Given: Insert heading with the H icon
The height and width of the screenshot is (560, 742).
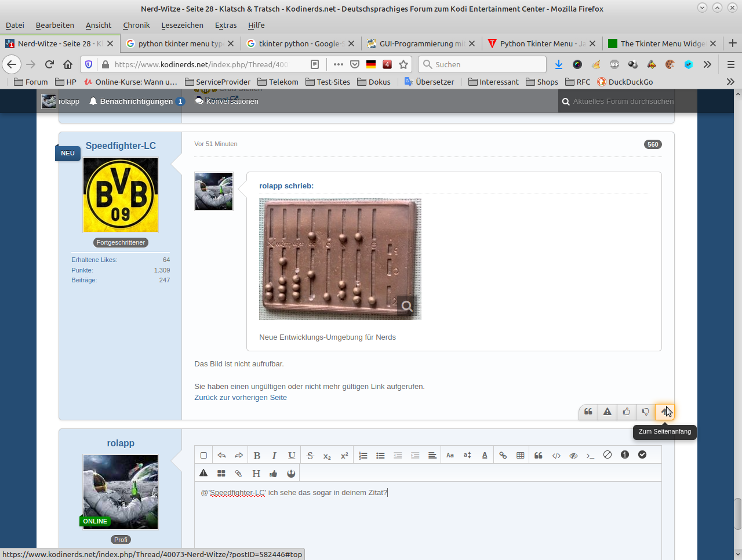Looking at the screenshot, I should point(256,473).
